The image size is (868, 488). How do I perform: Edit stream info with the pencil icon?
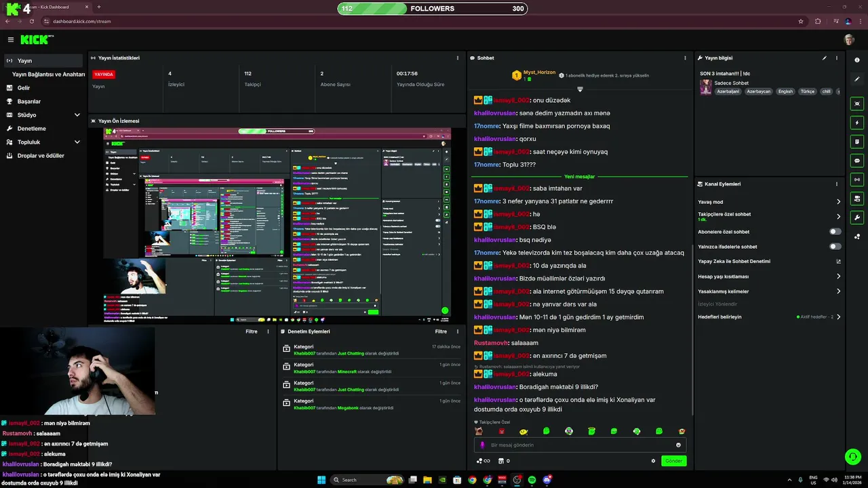tap(825, 58)
